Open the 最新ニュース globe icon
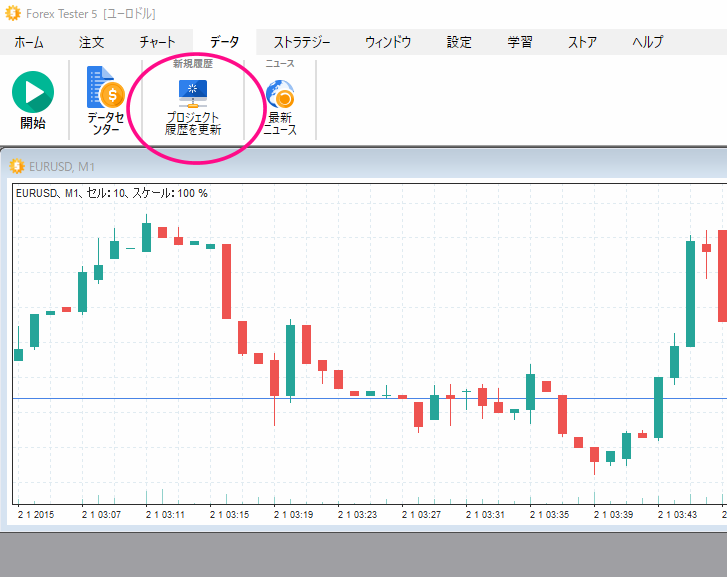The height and width of the screenshot is (577, 727). [x=280, y=94]
